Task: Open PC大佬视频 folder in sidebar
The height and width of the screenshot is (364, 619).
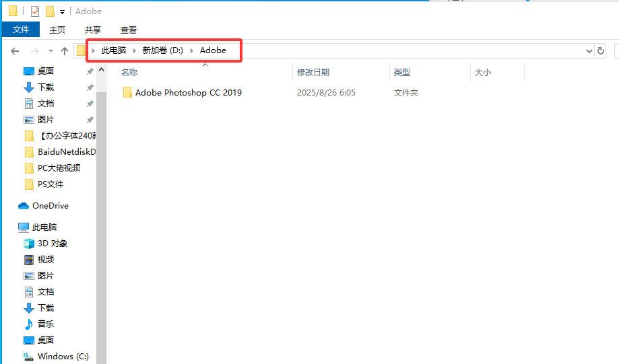Action: 59,168
